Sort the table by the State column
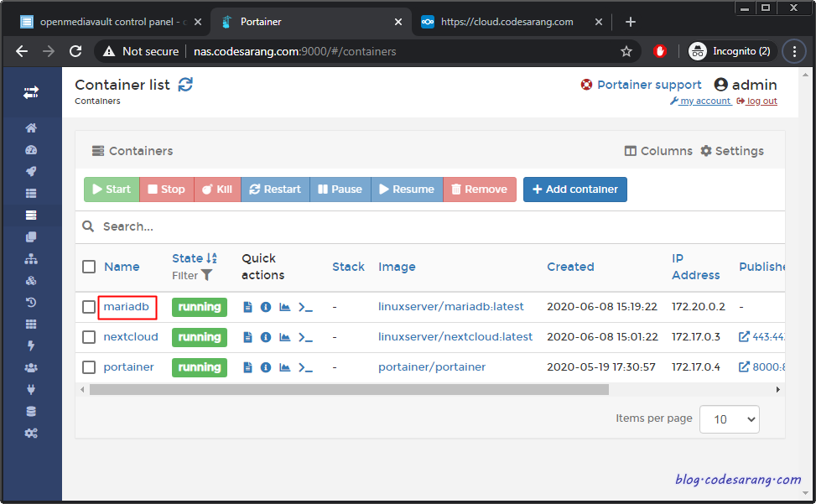816x504 pixels. tap(194, 258)
